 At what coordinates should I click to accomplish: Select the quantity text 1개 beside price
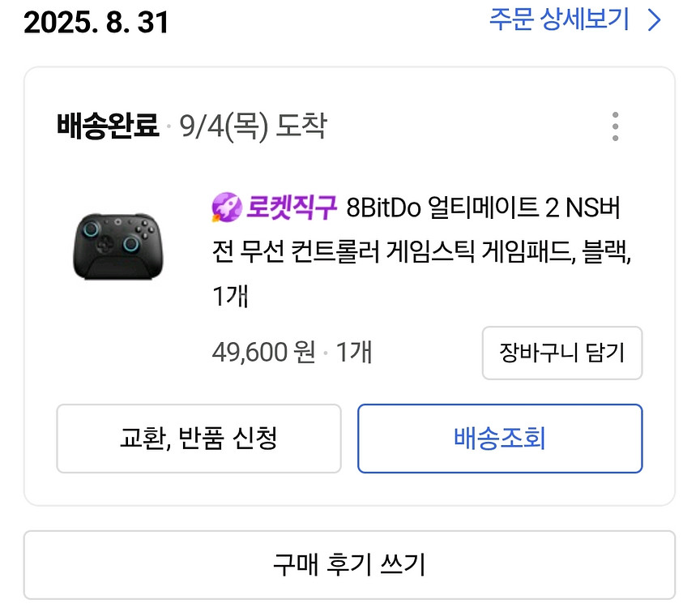tap(355, 353)
